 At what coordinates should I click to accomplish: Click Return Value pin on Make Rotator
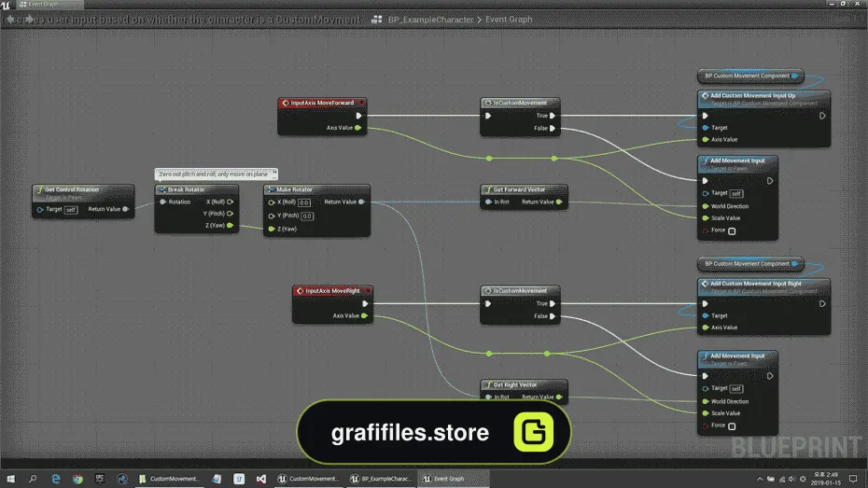pos(361,202)
